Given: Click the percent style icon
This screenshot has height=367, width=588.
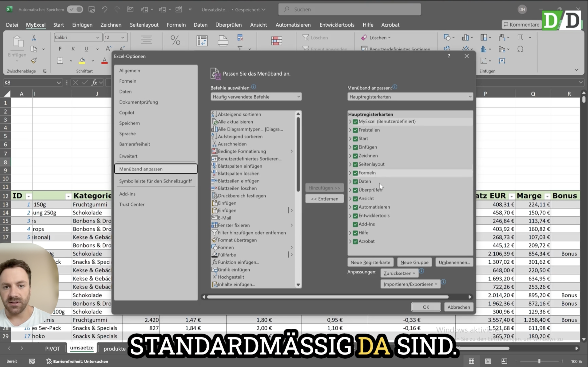Looking at the screenshot, I should (175, 40).
